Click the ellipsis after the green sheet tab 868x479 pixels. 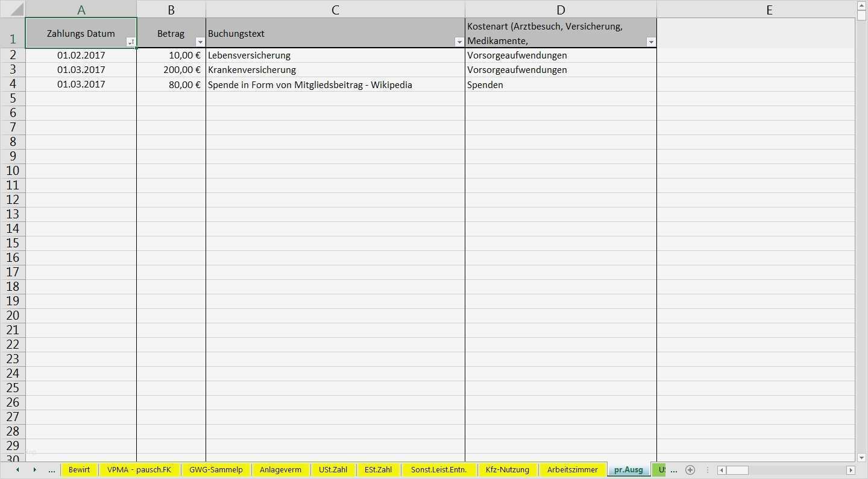coord(674,469)
